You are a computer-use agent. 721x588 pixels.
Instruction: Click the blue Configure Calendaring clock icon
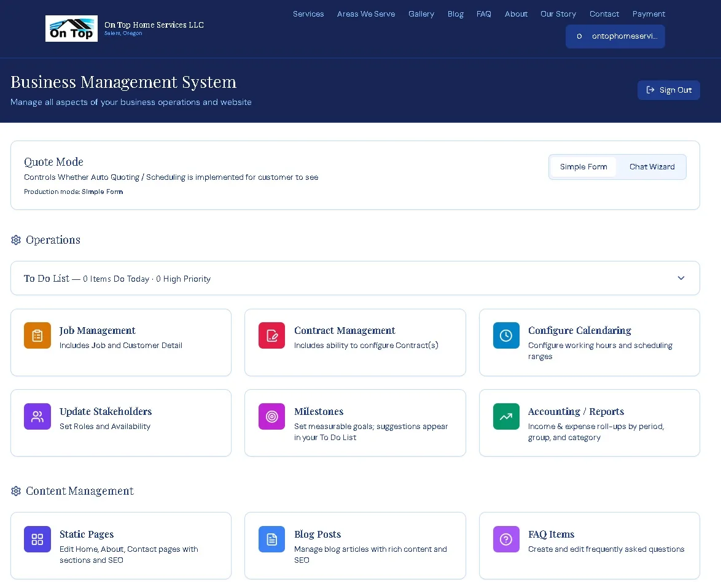(506, 335)
